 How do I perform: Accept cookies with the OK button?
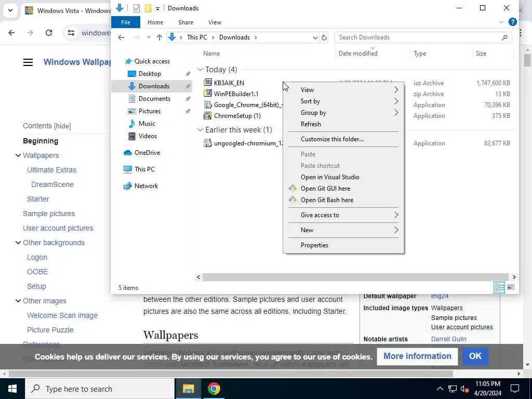point(475,356)
